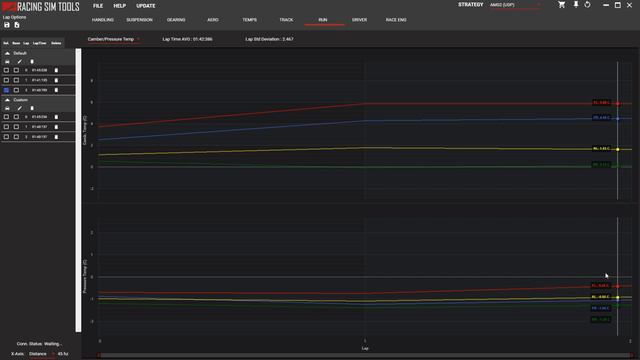Screen dimensions: 640x360
Task: Switch to the GEARING tab
Action: [x=176, y=20]
